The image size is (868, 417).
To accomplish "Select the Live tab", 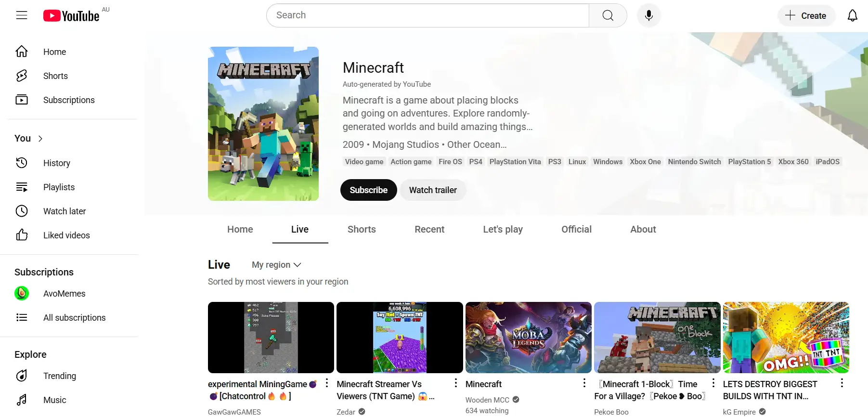I will (300, 229).
